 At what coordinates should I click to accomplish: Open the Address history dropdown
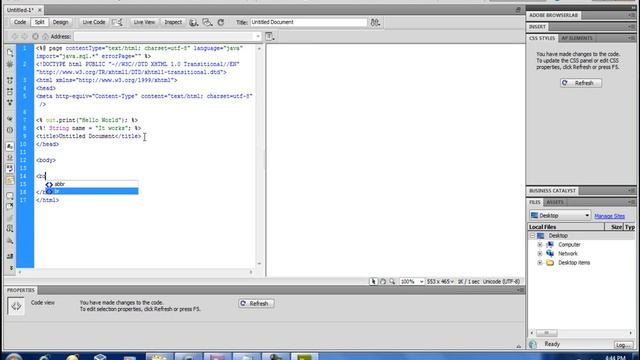coord(258,37)
